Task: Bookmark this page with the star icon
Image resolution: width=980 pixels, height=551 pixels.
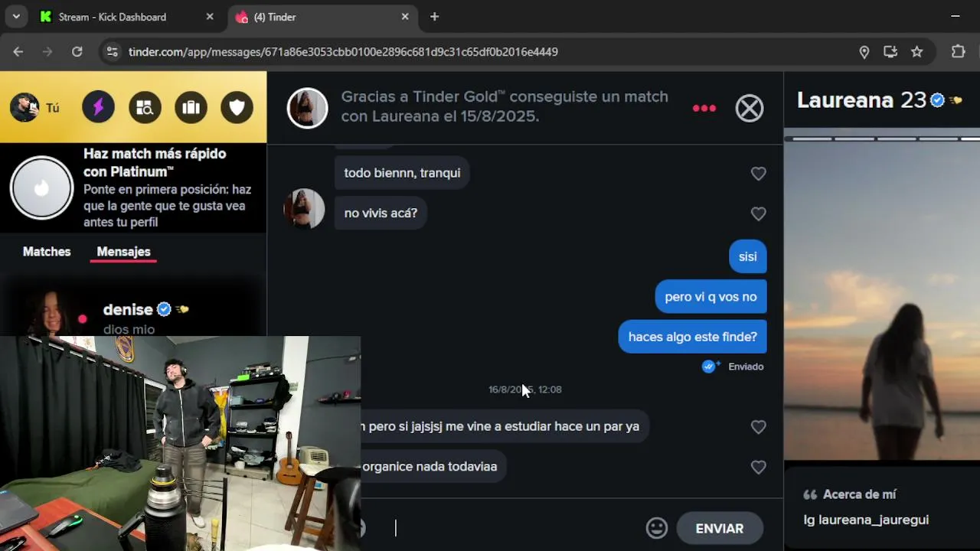Action: tap(916, 52)
